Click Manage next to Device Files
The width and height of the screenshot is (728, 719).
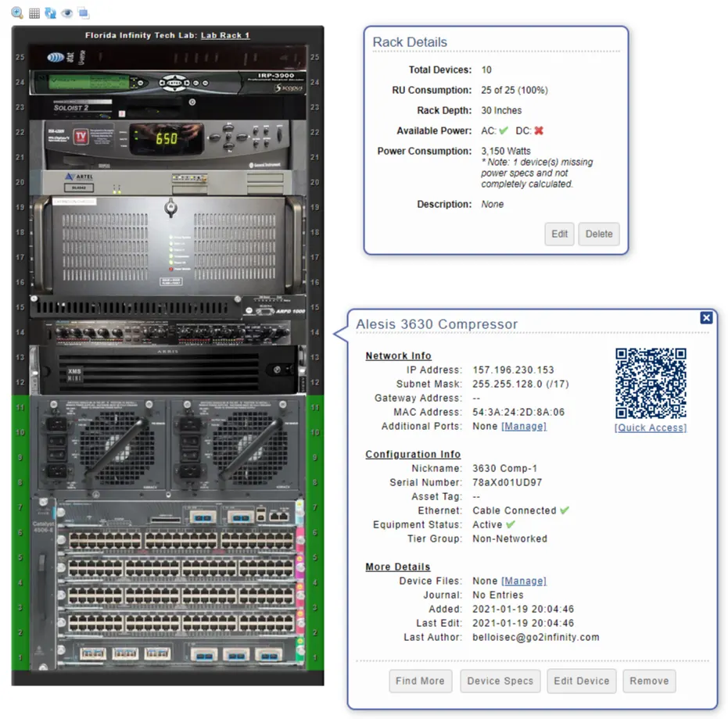coord(524,581)
